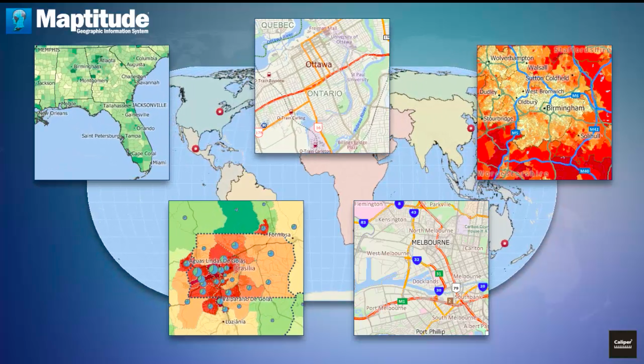Click the route 30 shield in Melbourne map
The image size is (644, 364).
tap(439, 291)
